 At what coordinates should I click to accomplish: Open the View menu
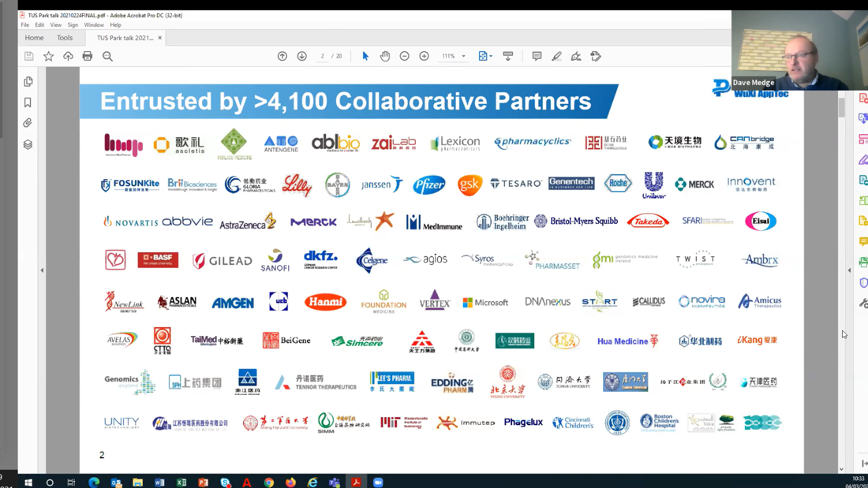56,25
